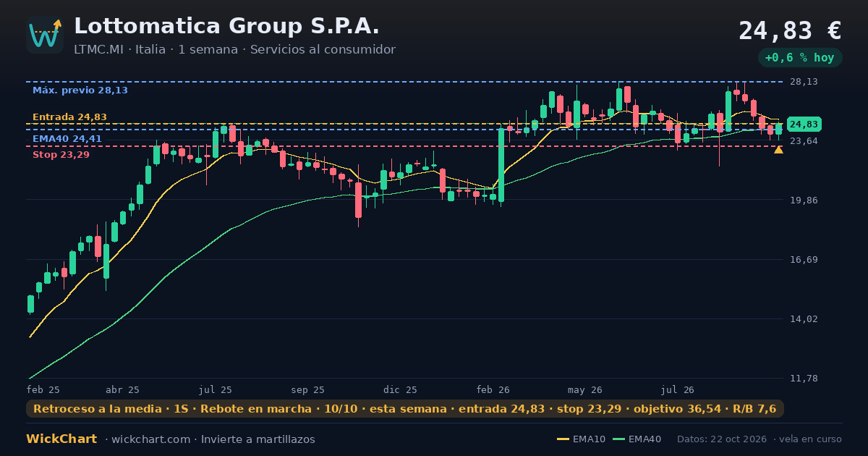Click the Máx. previo 28,13 label

click(80, 90)
